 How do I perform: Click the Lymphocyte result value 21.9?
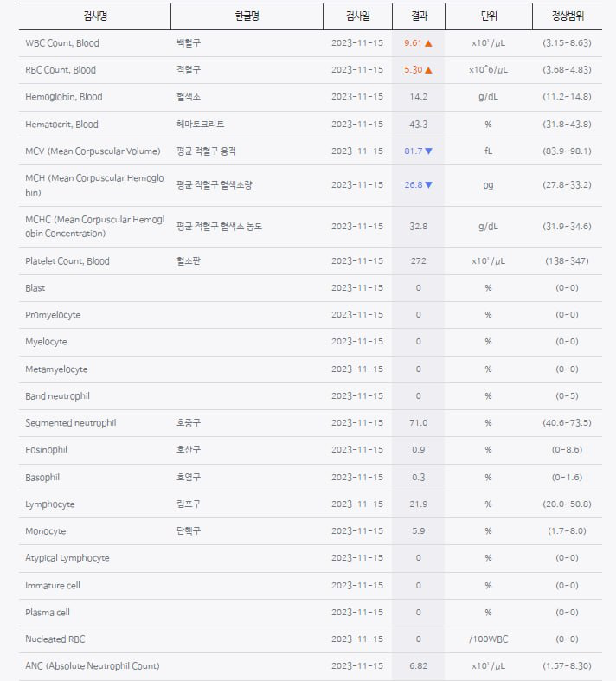[418, 504]
